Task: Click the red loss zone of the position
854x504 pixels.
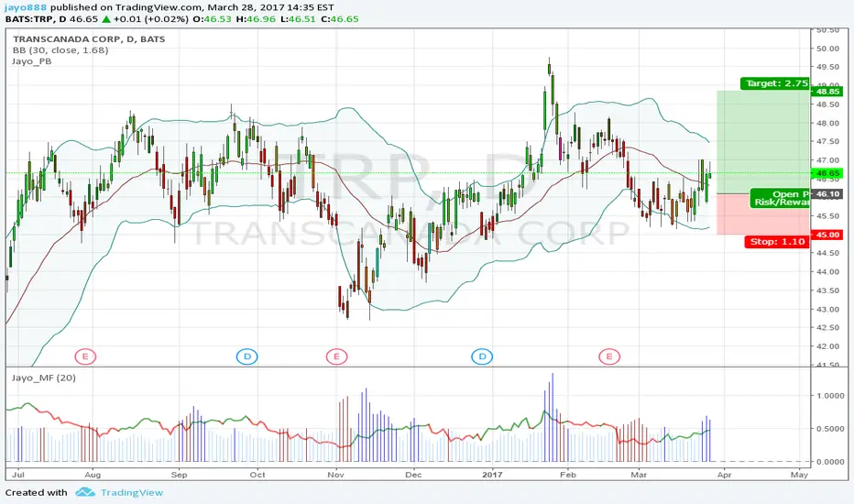Action: 763,214
